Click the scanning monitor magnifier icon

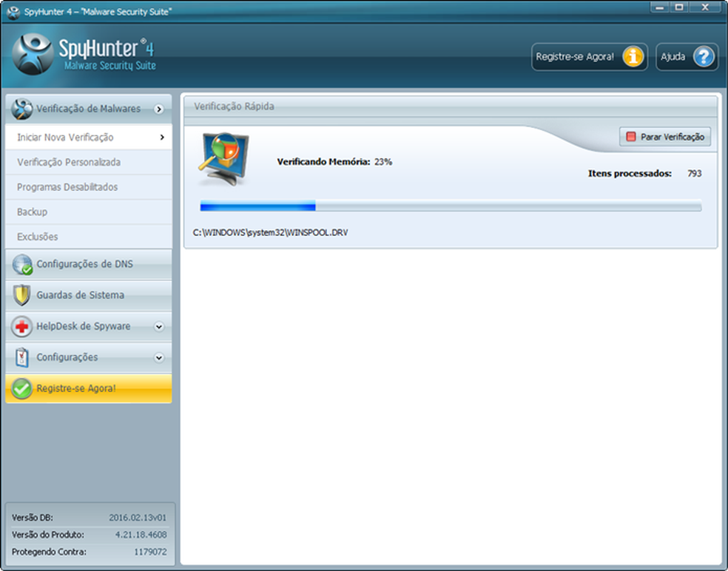tap(223, 159)
